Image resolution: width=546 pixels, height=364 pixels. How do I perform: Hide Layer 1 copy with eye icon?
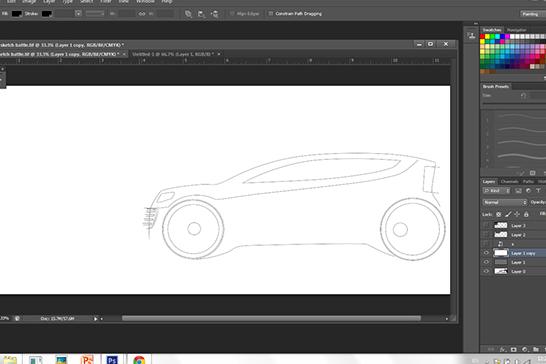[486, 253]
